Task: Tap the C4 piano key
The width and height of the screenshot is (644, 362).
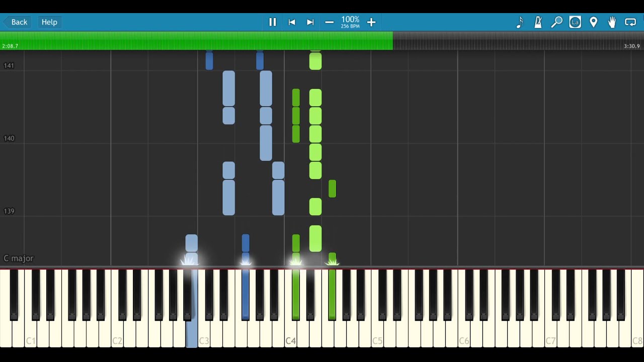Action: 290,334
